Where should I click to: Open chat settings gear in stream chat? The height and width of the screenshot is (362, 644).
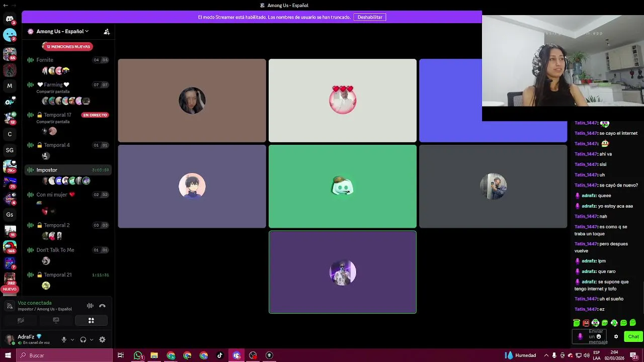click(x=616, y=336)
